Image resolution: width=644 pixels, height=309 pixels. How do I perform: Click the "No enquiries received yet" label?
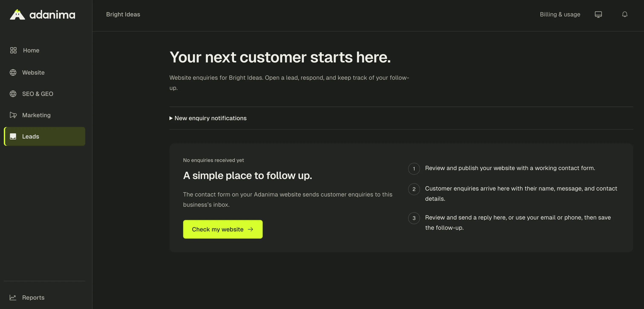(213, 160)
